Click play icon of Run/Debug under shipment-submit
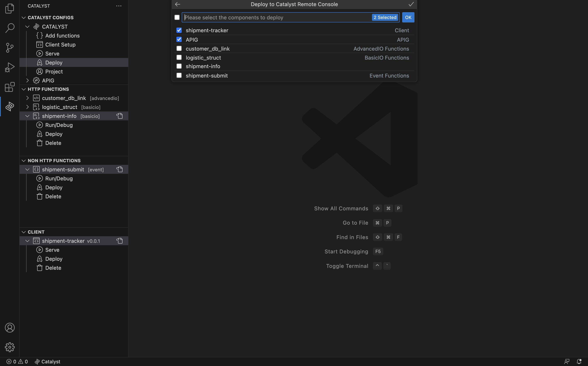Image resolution: width=588 pixels, height=366 pixels. [39, 178]
